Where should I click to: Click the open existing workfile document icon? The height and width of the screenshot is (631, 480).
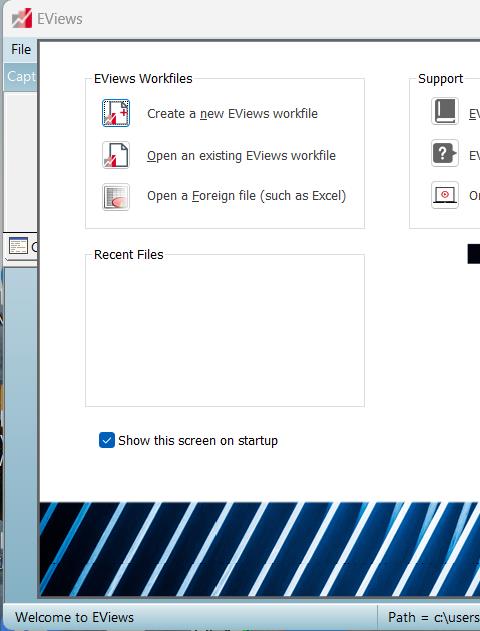pyautogui.click(x=116, y=155)
